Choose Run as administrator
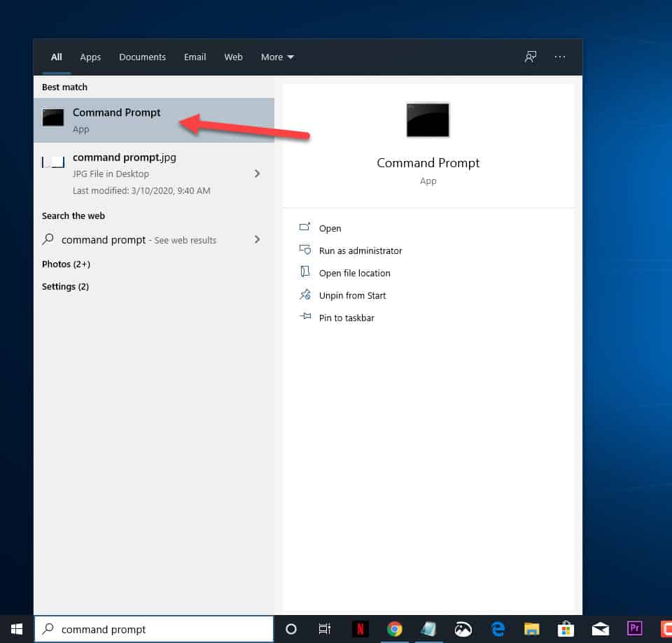672x643 pixels. [360, 250]
